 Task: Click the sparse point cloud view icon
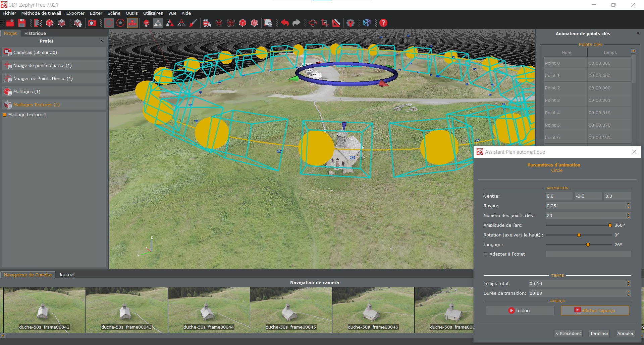point(219,23)
